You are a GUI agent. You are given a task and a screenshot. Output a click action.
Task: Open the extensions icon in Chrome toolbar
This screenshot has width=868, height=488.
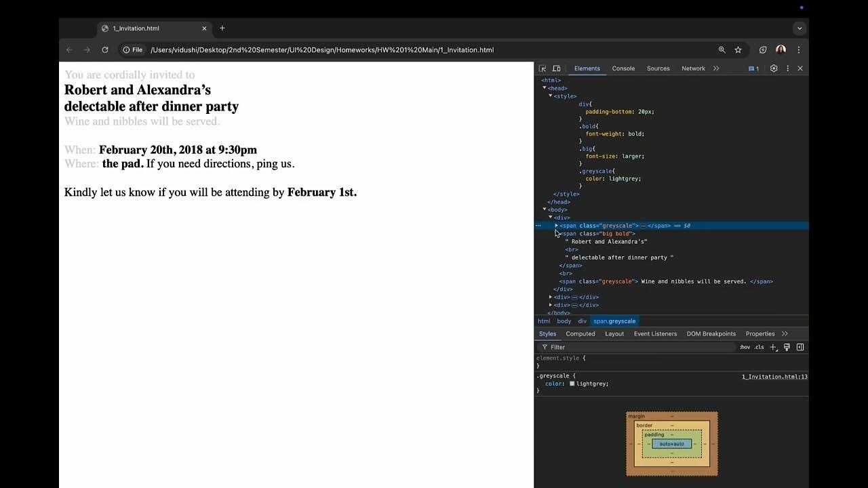click(763, 49)
